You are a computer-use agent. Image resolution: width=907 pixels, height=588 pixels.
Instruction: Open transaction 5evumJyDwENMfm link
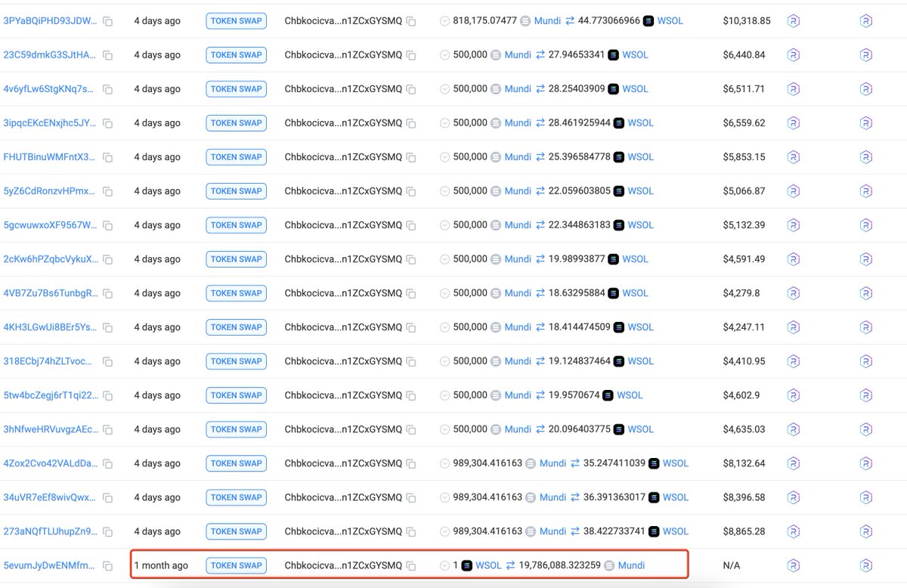[x=50, y=565]
